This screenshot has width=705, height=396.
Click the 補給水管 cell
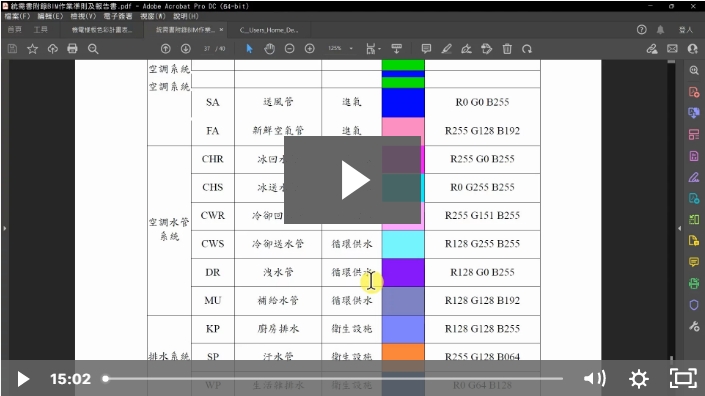[x=278, y=301]
